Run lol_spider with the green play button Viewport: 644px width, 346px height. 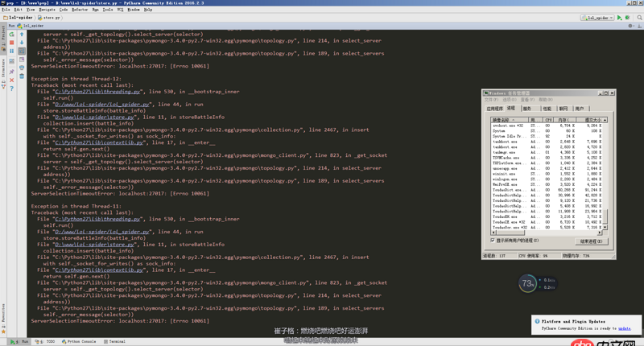[x=619, y=18]
